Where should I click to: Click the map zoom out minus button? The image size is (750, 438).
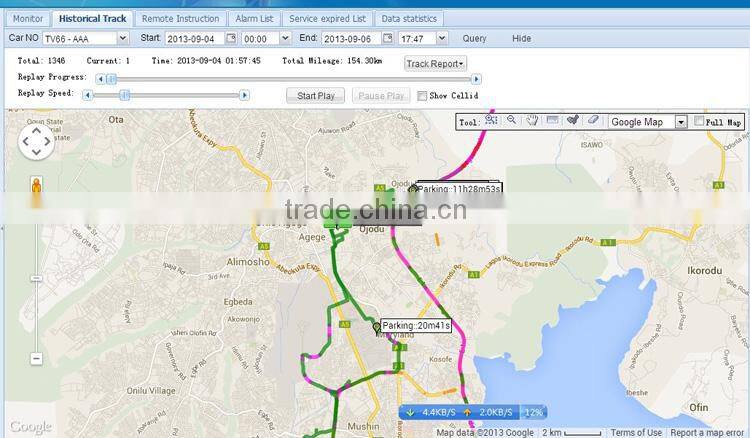[x=37, y=358]
